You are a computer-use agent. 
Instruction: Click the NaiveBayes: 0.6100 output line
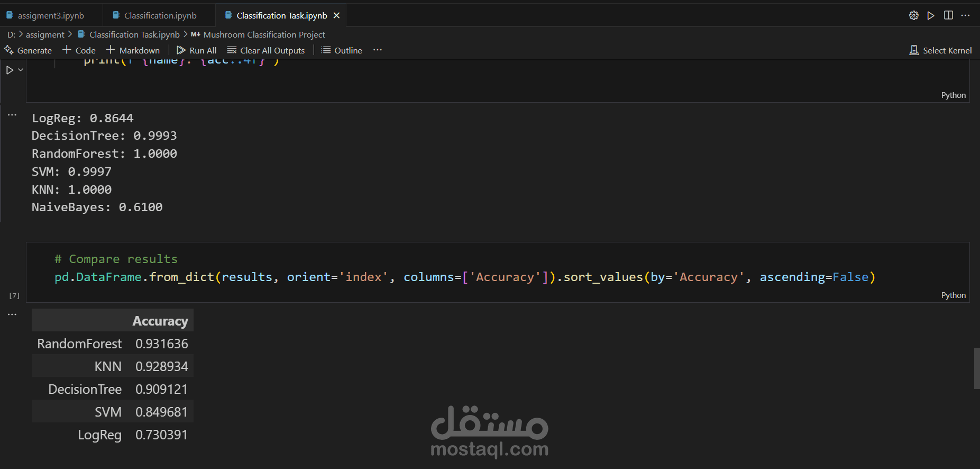coord(97,207)
